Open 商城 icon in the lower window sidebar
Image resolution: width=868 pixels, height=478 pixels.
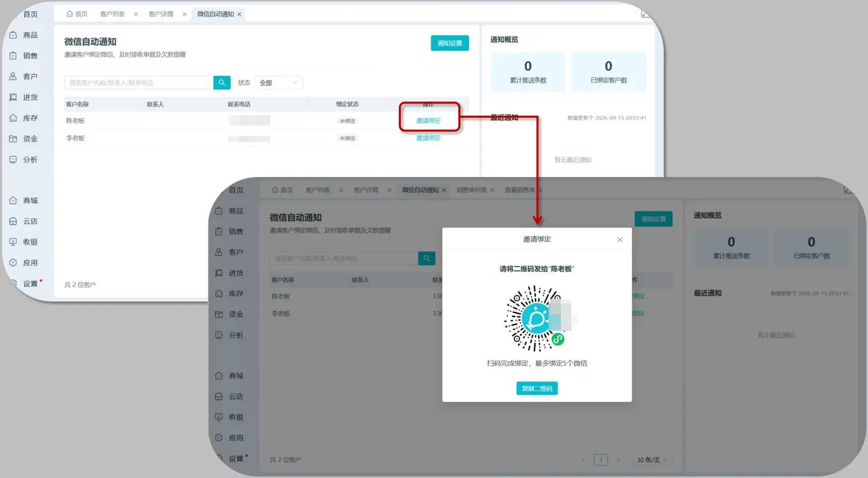tap(219, 376)
